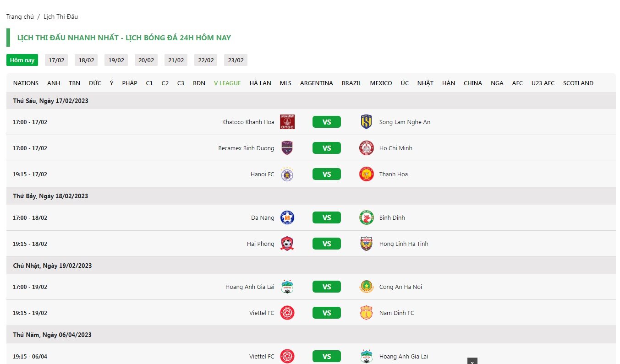Viewport: 620px width, 364px height.
Task: Click the Da Nang club crest
Action: pos(287,217)
